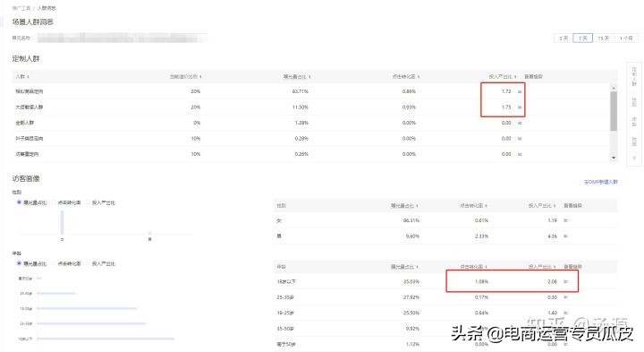View trend icon for male row (4.36)

click(565, 236)
